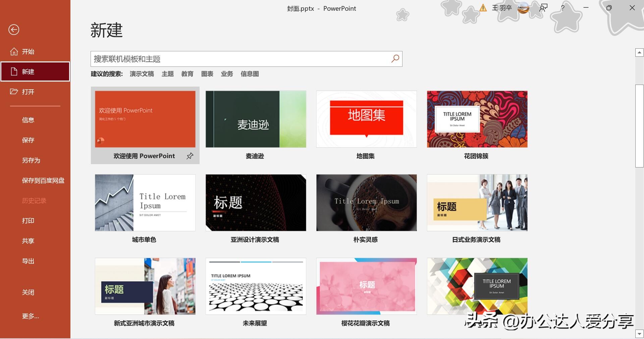
Task: Select 另存为 in the left menu
Action: pyautogui.click(x=31, y=160)
